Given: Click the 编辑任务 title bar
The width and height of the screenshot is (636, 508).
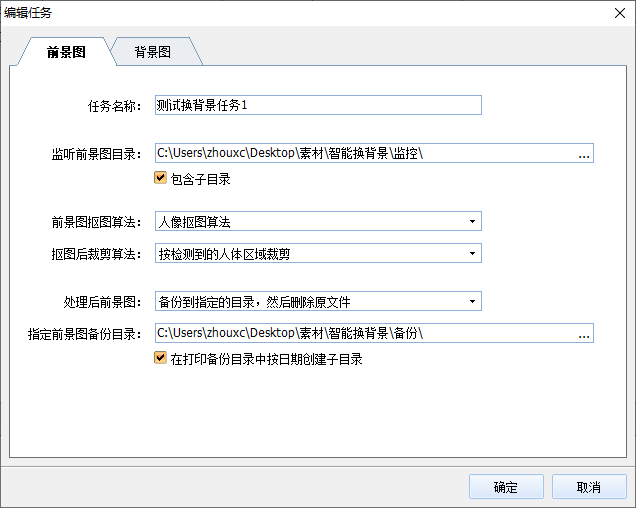Looking at the screenshot, I should [x=300, y=13].
